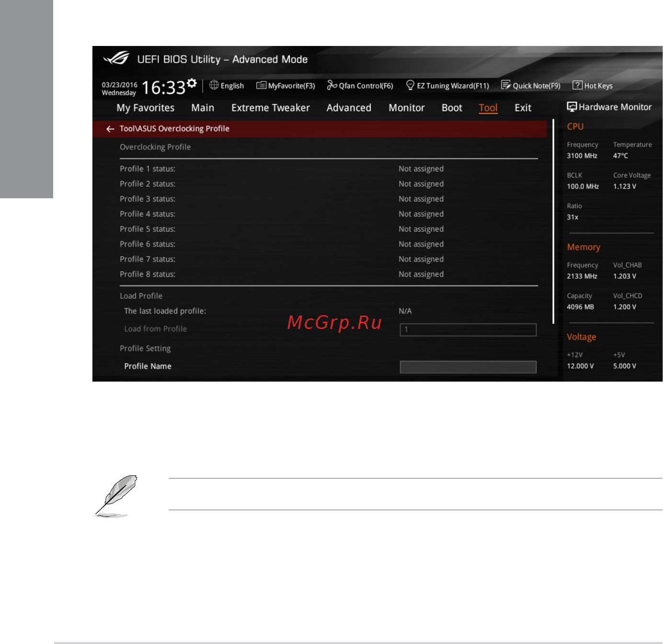Screen dimensions: 663x644
Task: Click 'The last loaded profile:' label
Action: [x=165, y=311]
